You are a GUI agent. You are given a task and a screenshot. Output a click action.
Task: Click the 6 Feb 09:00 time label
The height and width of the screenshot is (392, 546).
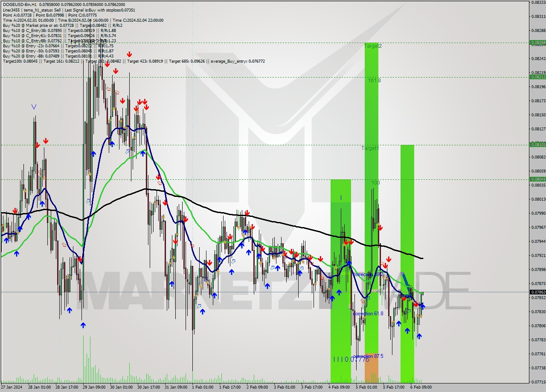(421, 387)
